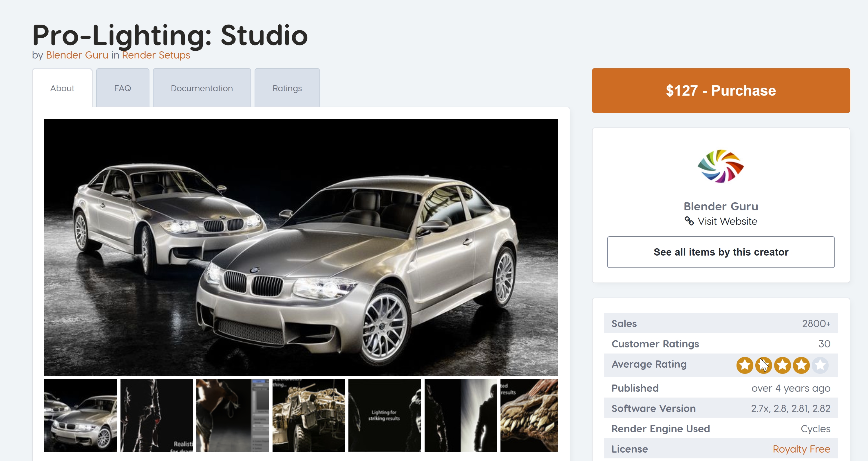This screenshot has width=868, height=461.
Task: Select the 'Lighting for striking results' thumbnail
Action: [x=384, y=415]
